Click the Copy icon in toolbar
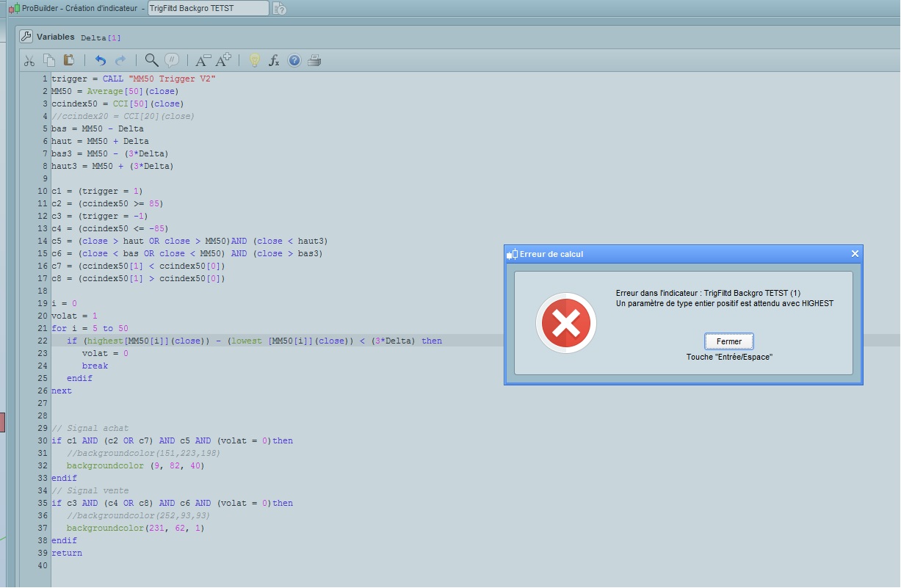901x588 pixels. tap(49, 60)
